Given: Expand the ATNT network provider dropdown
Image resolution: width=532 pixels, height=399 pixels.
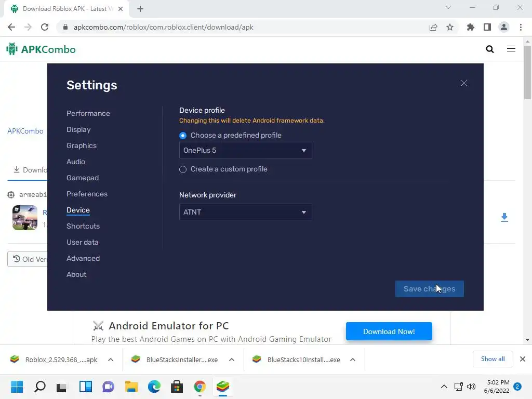Looking at the screenshot, I should coord(245,212).
